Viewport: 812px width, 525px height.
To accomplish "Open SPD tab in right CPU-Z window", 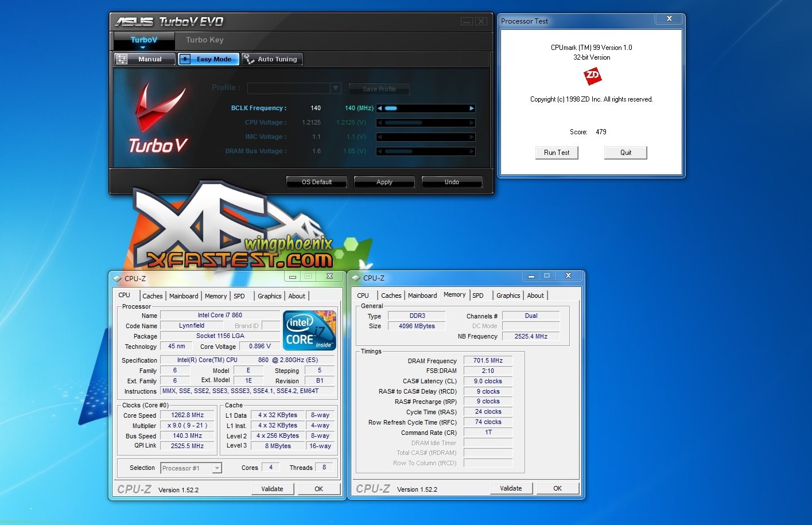I will point(478,295).
